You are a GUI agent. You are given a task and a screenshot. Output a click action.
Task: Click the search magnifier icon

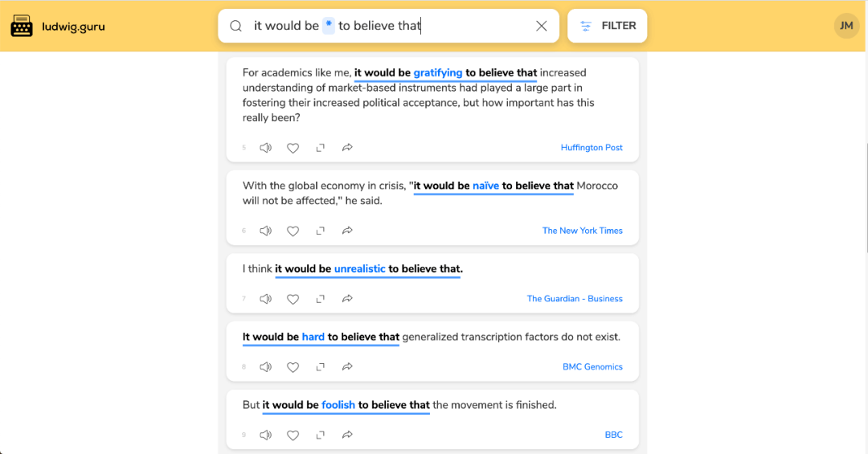tap(235, 26)
